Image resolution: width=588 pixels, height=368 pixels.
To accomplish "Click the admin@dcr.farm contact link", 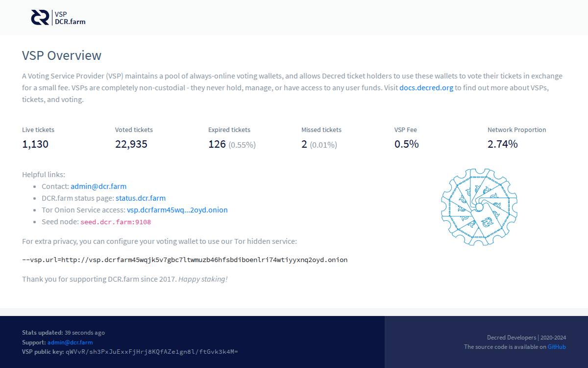I will coord(98,186).
